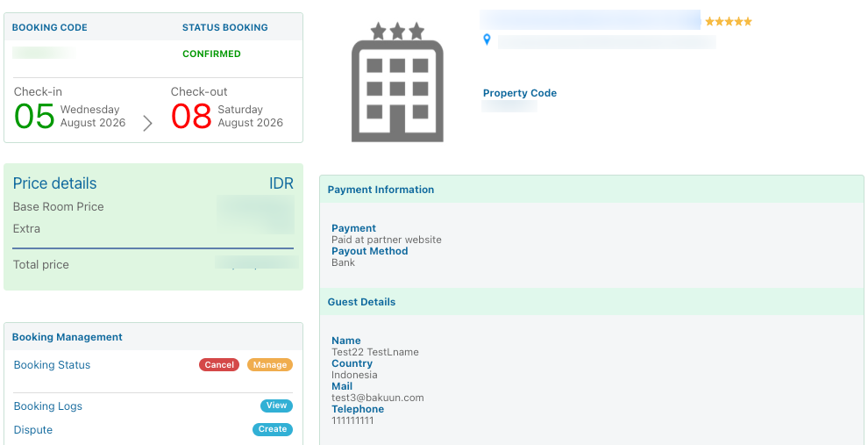Open the orange Manage button
The height and width of the screenshot is (445, 868).
tap(269, 364)
